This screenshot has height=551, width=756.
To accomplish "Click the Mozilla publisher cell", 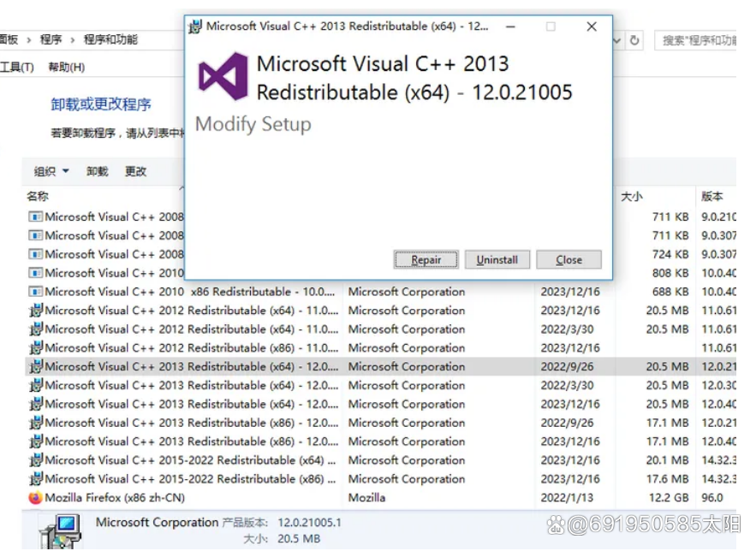I will pos(367,498).
